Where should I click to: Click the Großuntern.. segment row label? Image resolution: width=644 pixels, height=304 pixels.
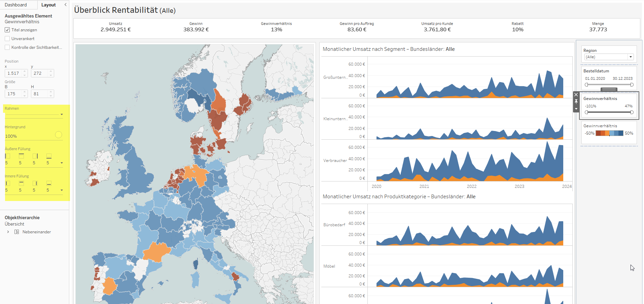click(335, 77)
